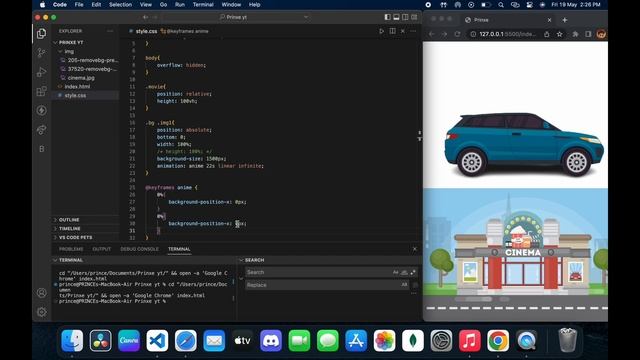Toggle Secondary Side Bar layout icon

point(405,17)
